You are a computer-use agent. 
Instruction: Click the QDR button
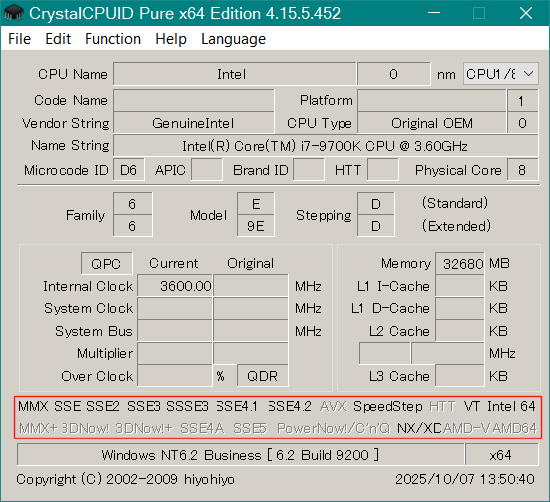262,376
